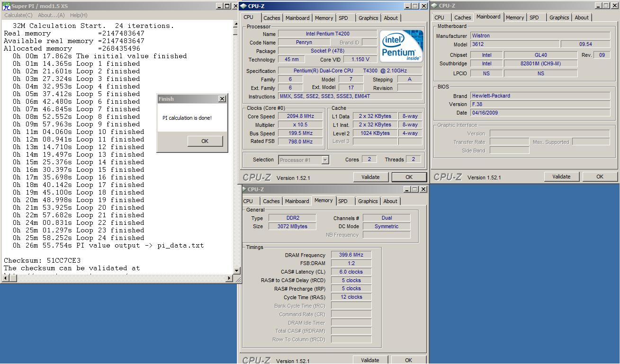Click the BIOS Date value 04/16/2009
The height and width of the screenshot is (364, 620).
click(540, 113)
